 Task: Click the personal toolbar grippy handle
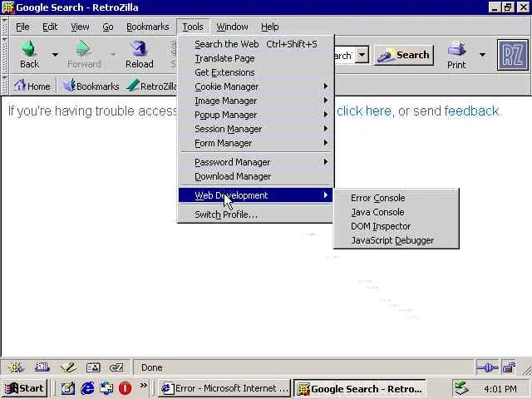4,85
